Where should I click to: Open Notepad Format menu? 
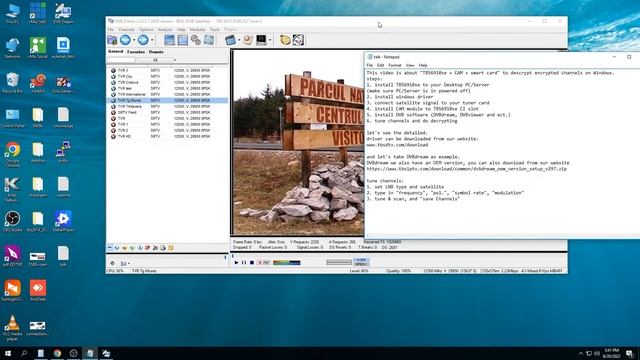[x=395, y=65]
